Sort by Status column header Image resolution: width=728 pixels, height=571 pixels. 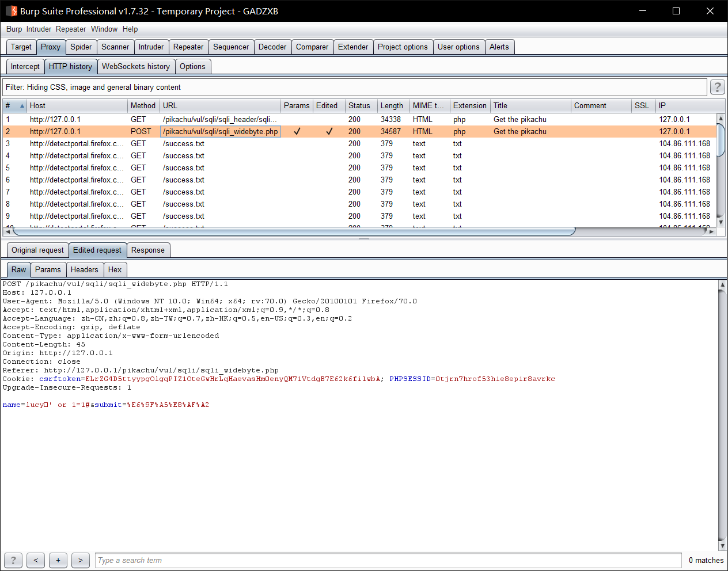point(361,106)
